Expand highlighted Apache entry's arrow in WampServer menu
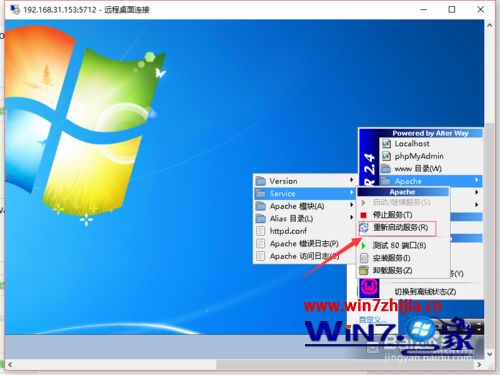The height and width of the screenshot is (375, 500). [477, 180]
